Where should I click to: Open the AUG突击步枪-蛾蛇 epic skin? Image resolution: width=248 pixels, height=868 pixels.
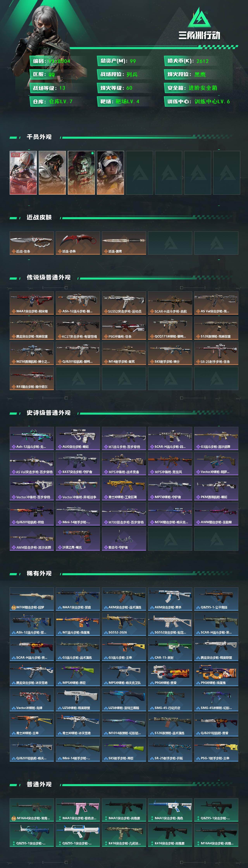point(78,438)
